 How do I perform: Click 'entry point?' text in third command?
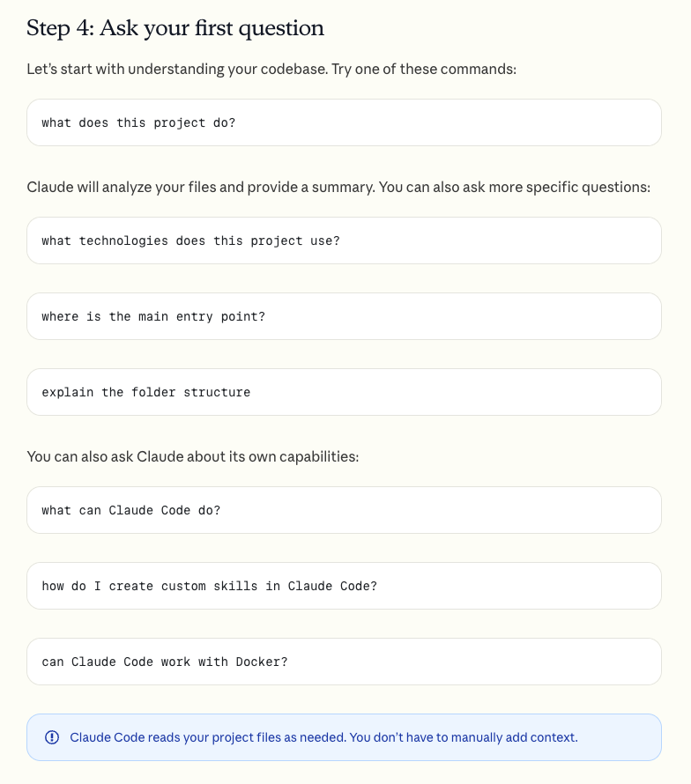220,316
